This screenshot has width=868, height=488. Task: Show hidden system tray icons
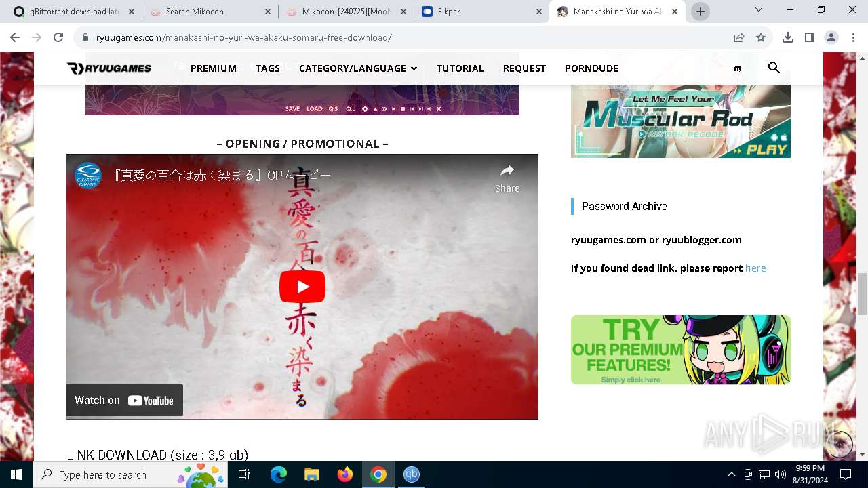[731, 474]
